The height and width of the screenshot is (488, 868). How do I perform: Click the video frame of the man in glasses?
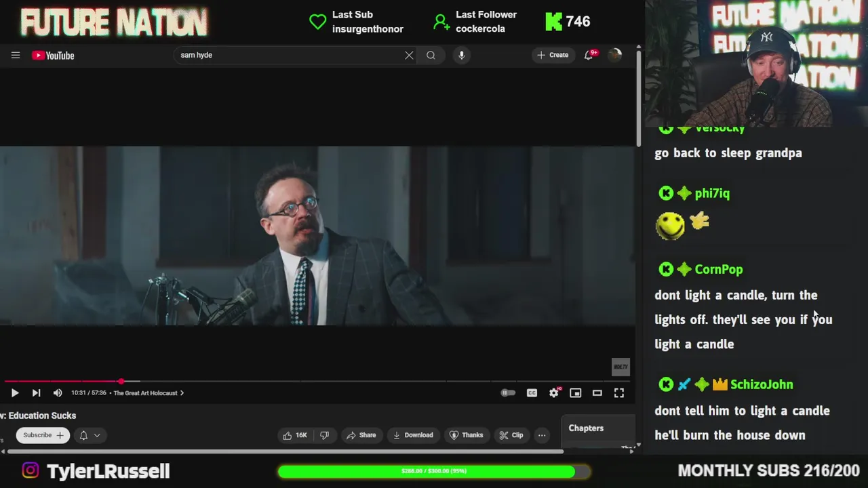317,236
